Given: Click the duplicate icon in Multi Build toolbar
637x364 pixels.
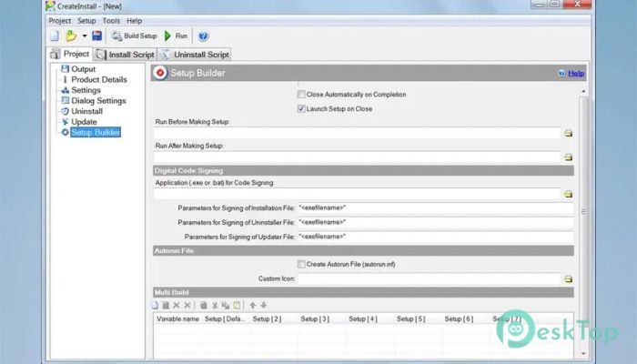Looking at the screenshot, I should (x=226, y=305).
